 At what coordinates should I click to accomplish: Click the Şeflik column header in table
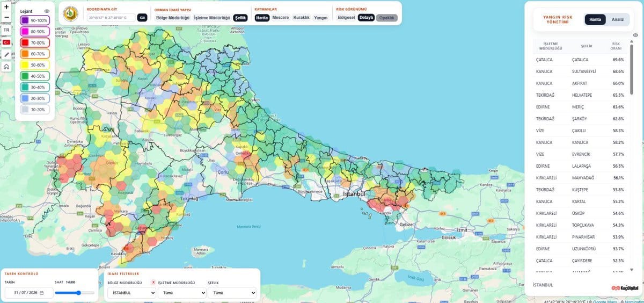586,46
